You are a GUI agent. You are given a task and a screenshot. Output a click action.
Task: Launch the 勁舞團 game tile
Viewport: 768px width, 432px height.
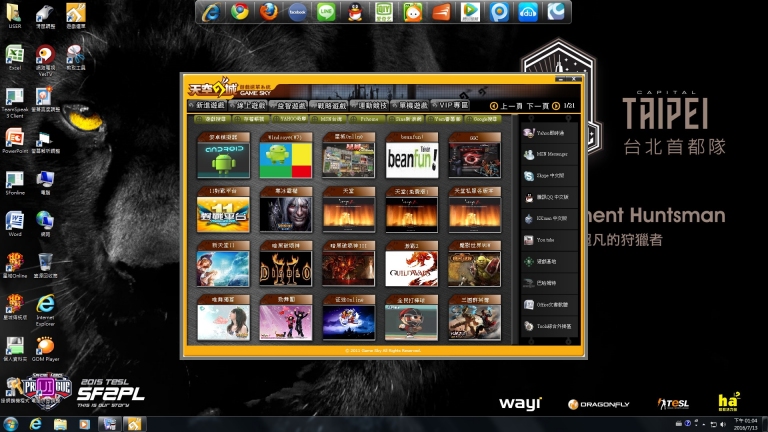pyautogui.click(x=286, y=318)
